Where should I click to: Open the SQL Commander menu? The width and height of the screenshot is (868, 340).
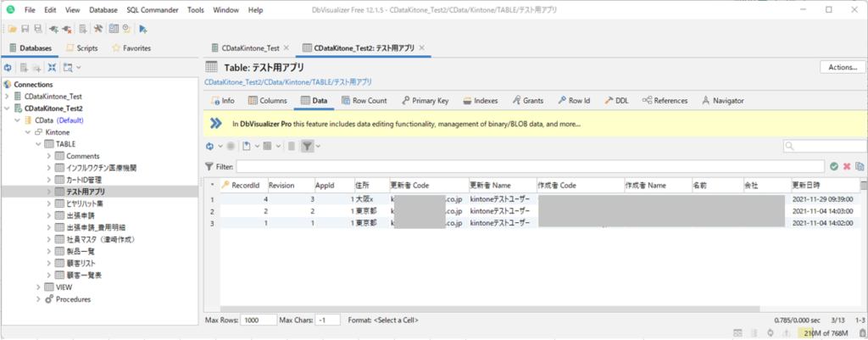coord(153,10)
